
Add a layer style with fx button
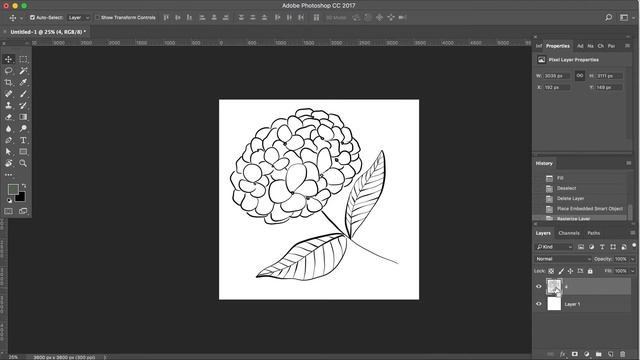tap(563, 354)
